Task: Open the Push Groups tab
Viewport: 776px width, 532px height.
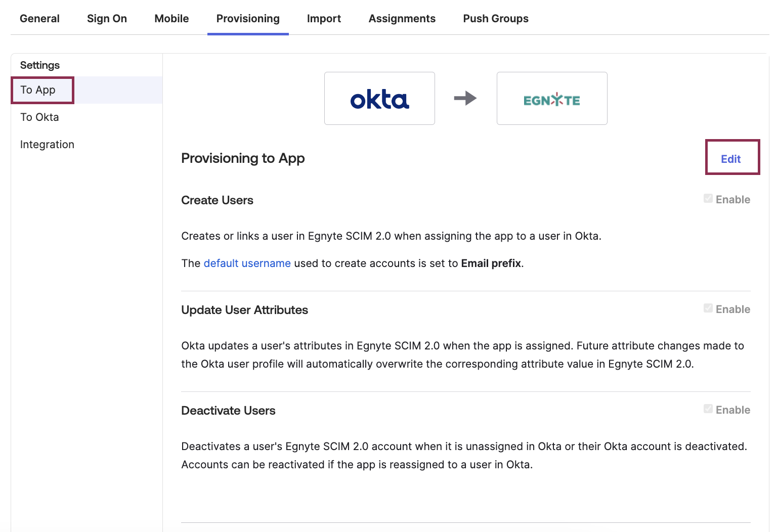Action: pyautogui.click(x=495, y=18)
